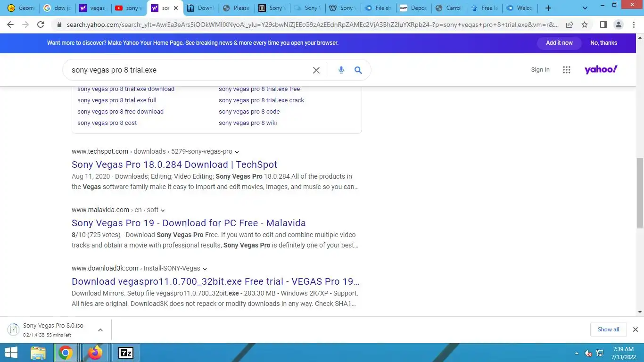Expand options for Sony Vegas Pro 8.0.iso
644x362 pixels.
(100, 330)
